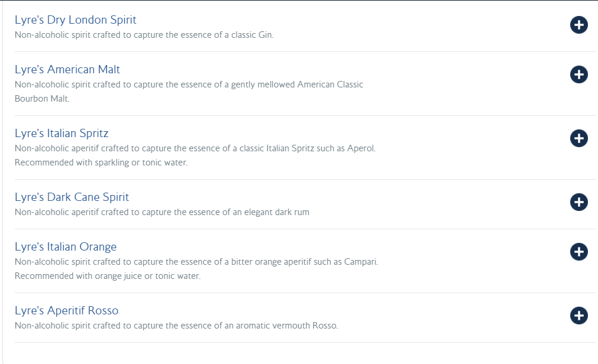Click 'Recommended with orange juice or tonic water' line

tap(107, 276)
